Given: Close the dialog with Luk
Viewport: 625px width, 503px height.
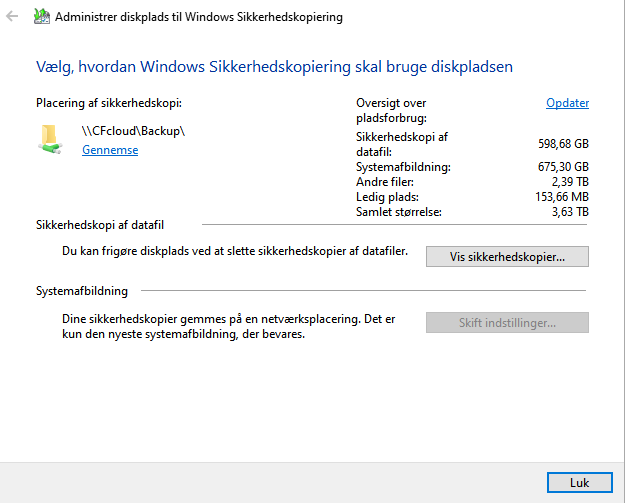Looking at the screenshot, I should 580,483.
